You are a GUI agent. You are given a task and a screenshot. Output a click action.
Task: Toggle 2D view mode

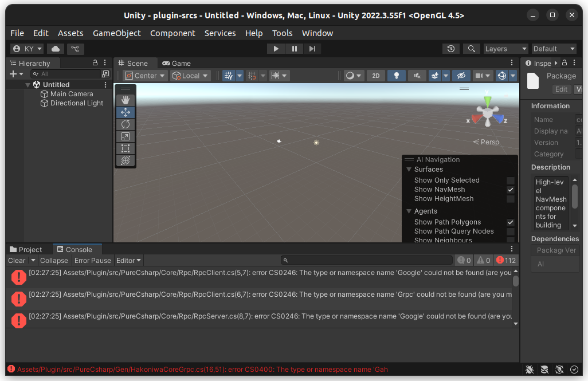(x=375, y=76)
